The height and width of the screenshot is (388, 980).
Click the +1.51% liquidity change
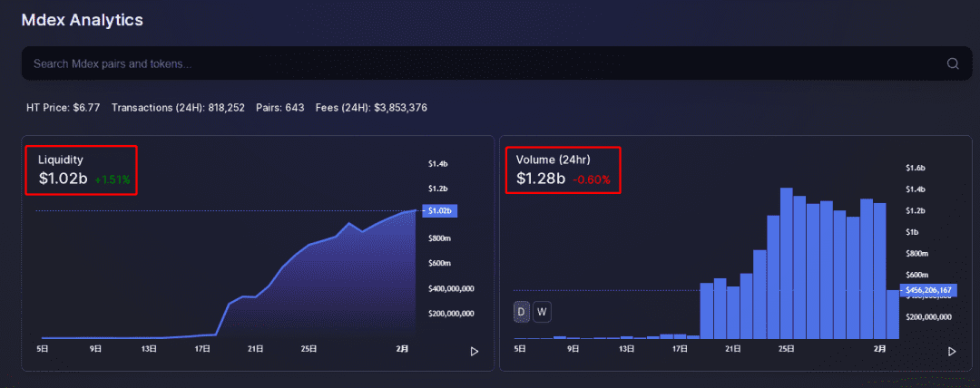(x=113, y=179)
